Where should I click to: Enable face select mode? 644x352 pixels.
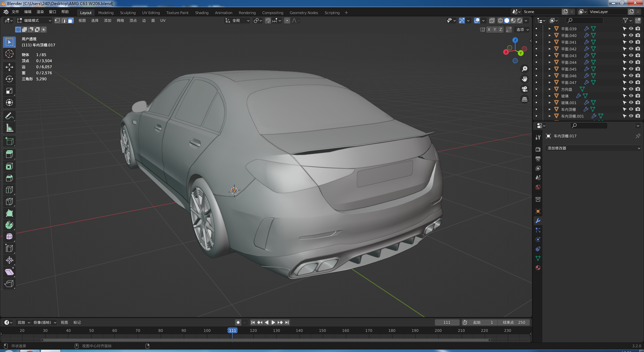coord(70,20)
